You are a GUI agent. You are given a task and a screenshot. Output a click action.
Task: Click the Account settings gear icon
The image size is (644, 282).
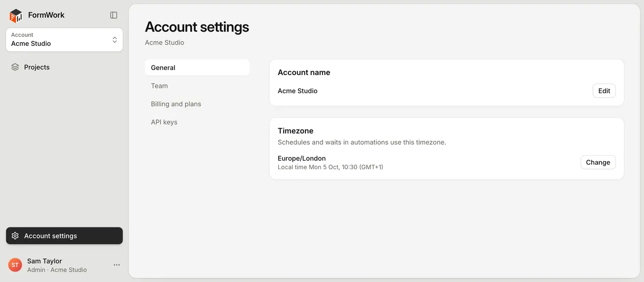15,236
